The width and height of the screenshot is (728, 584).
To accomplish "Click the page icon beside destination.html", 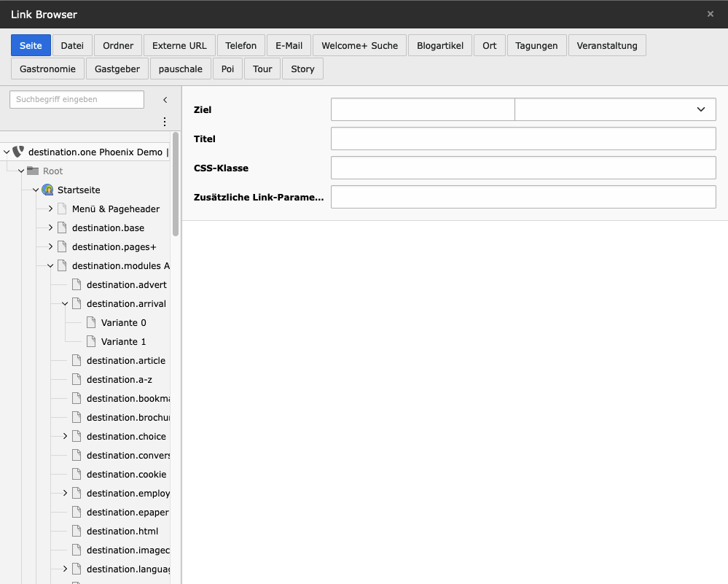I will pyautogui.click(x=77, y=531).
